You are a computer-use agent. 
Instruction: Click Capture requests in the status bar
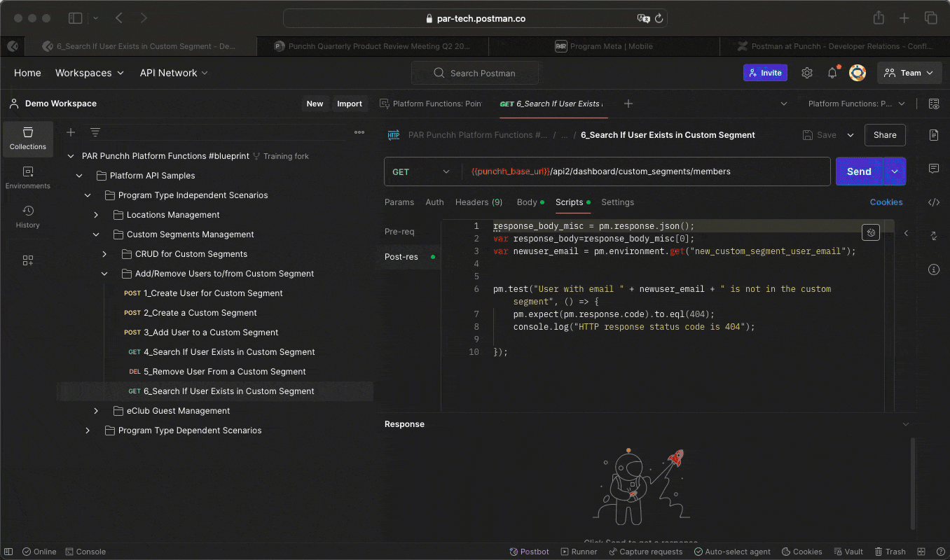point(645,552)
